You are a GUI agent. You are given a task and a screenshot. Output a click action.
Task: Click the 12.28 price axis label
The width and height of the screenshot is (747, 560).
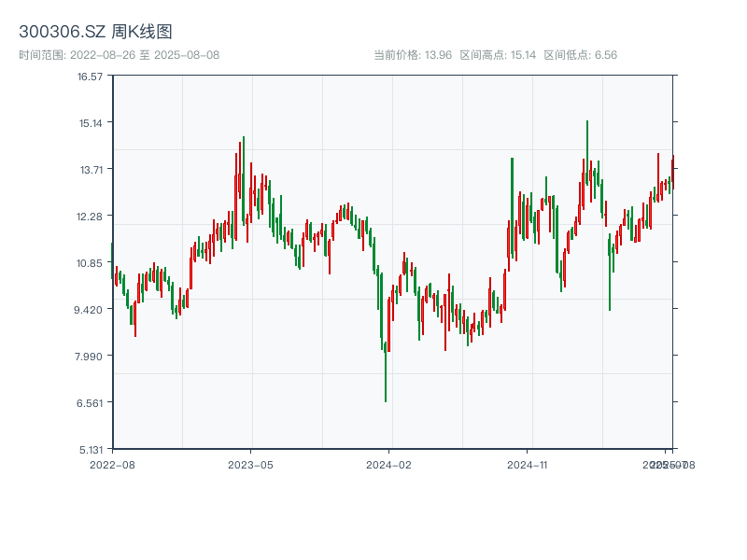91,217
